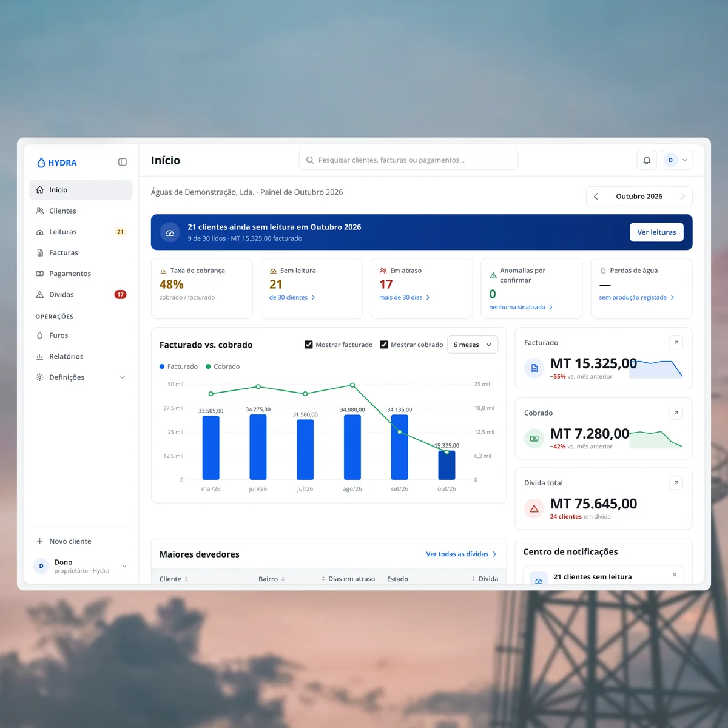The width and height of the screenshot is (728, 728).
Task: Open Facturado card expand arrow icon
Action: (676, 343)
